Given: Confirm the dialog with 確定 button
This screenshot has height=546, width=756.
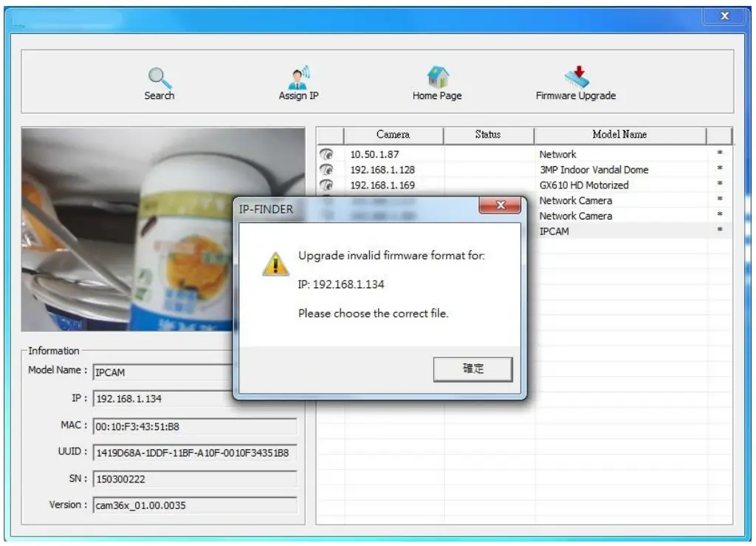Looking at the screenshot, I should (x=472, y=369).
